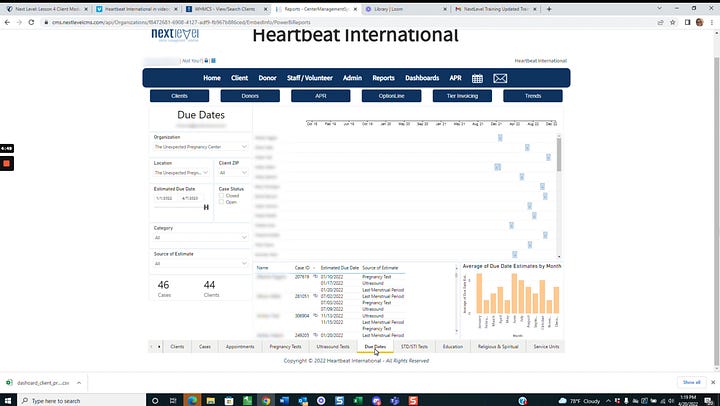Launch Microsoft Edge from taskbar
Screen dimensions: 720x406
point(192,400)
